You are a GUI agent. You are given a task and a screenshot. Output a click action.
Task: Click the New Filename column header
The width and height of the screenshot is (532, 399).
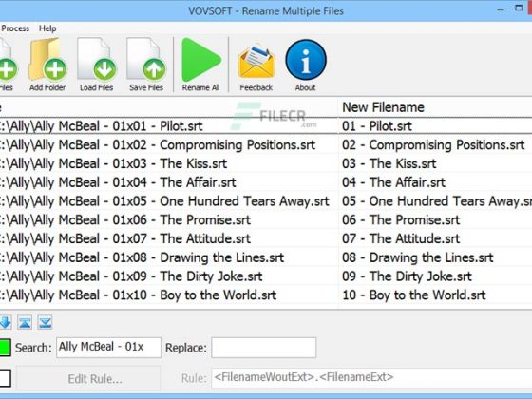click(435, 107)
